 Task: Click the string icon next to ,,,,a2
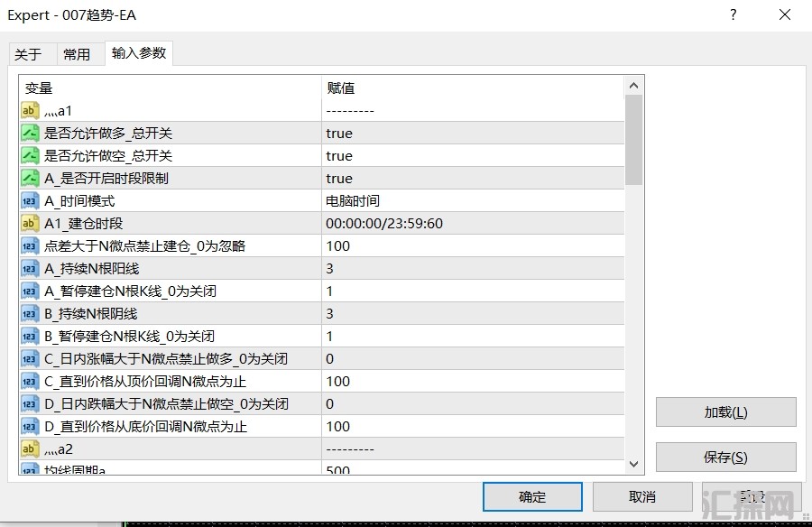[x=30, y=448]
